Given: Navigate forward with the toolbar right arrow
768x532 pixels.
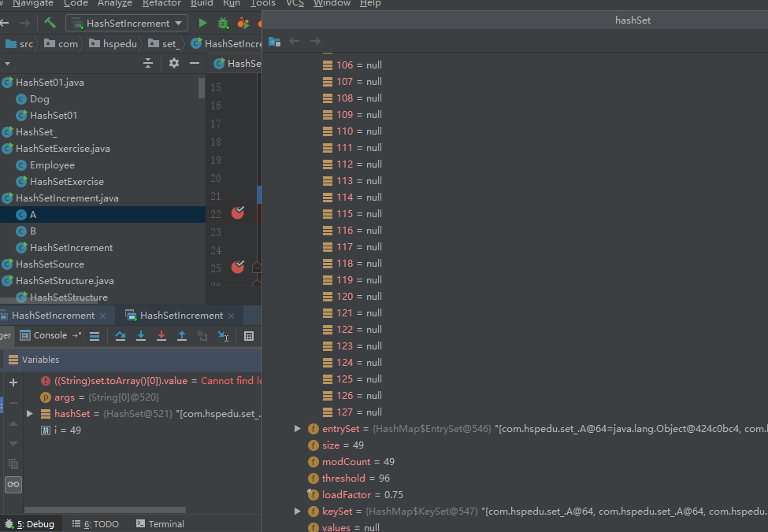Looking at the screenshot, I should (x=24, y=23).
